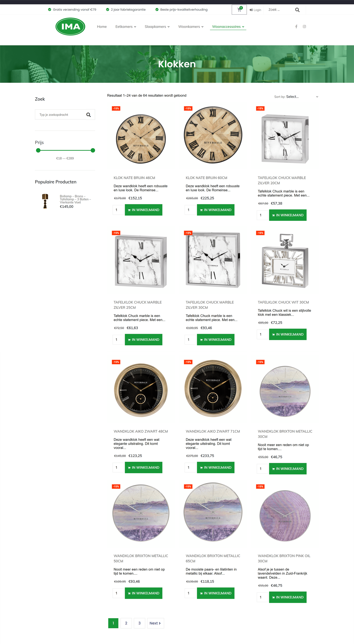Open the Sort by Select dropdown
The height and width of the screenshot is (644, 354).
[x=296, y=97]
